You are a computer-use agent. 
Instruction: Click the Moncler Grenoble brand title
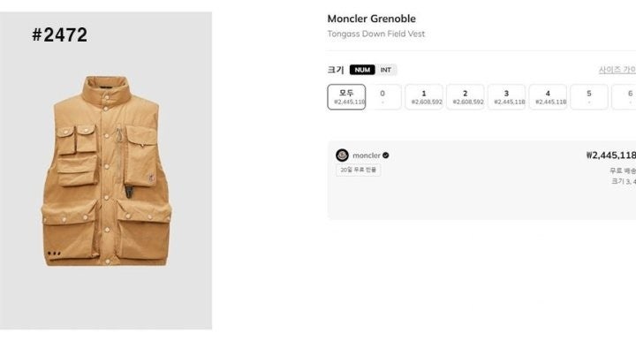pos(372,19)
